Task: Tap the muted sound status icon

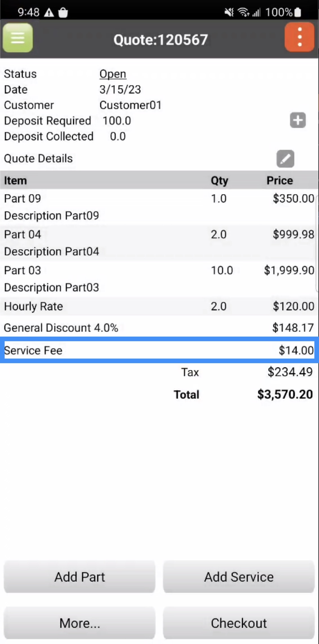Action: [229, 12]
